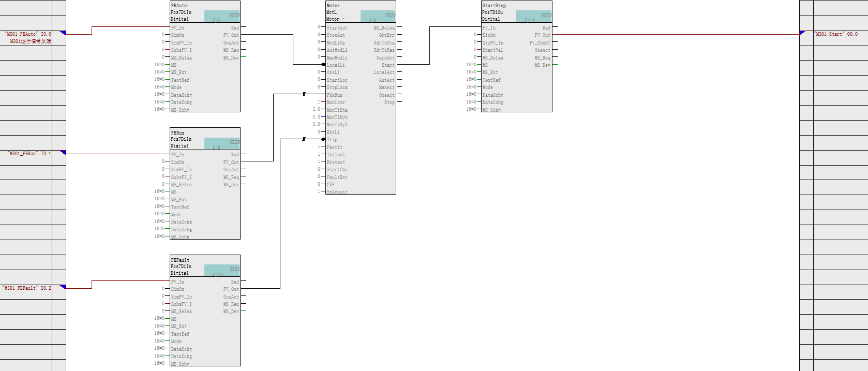
Task: Click blue triangle marker beside M301_FBRun I0.1
Action: click(x=63, y=153)
